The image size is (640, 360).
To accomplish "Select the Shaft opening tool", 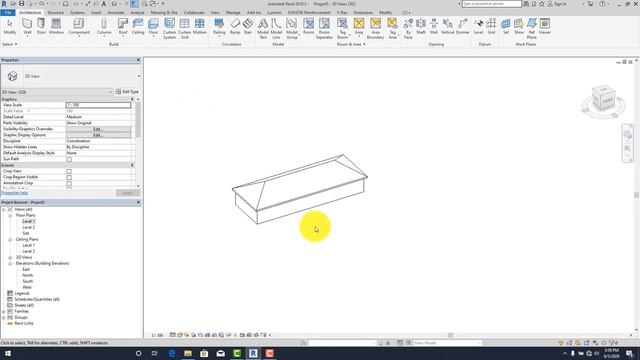I will [421, 27].
